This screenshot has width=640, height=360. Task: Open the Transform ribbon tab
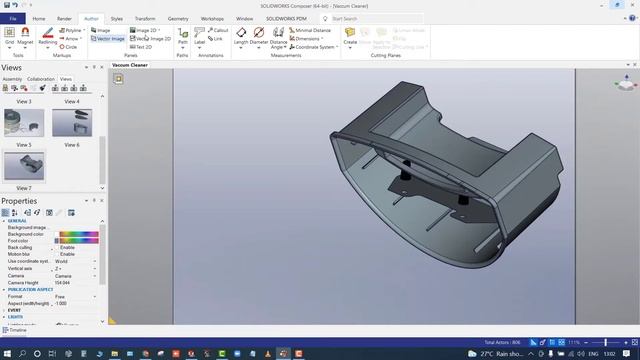(x=145, y=18)
